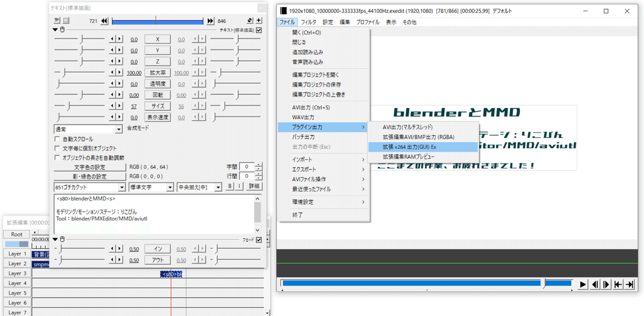Enable the オブジェクトの長さを自動調節 checkbox
This screenshot has height=316, width=644.
pos(57,157)
